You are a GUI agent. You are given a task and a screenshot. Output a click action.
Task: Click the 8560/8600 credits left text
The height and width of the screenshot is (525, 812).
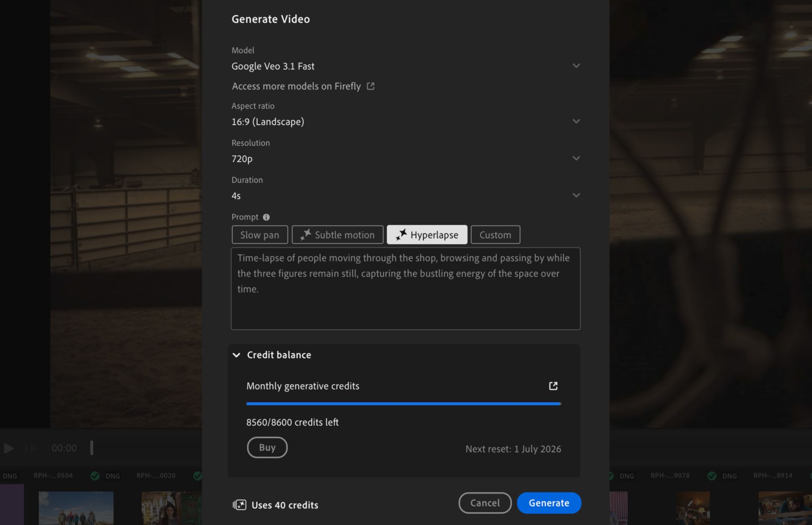[x=293, y=422]
